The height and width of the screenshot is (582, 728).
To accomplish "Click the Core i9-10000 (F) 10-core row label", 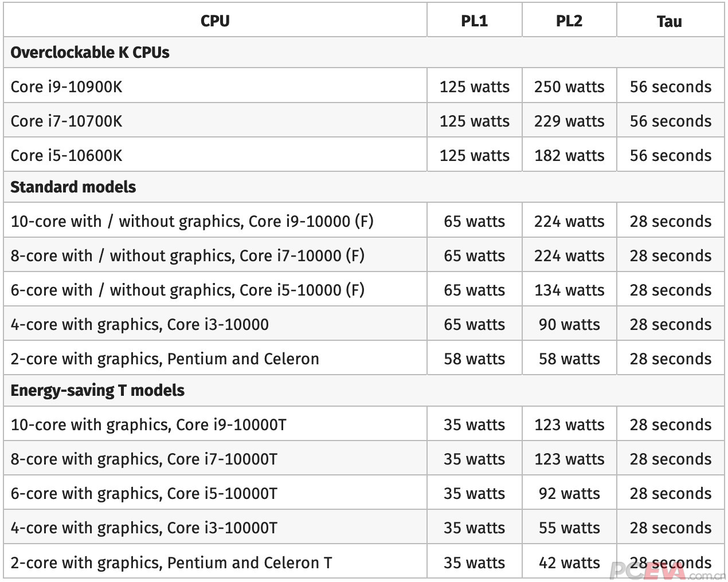I will pos(192,222).
